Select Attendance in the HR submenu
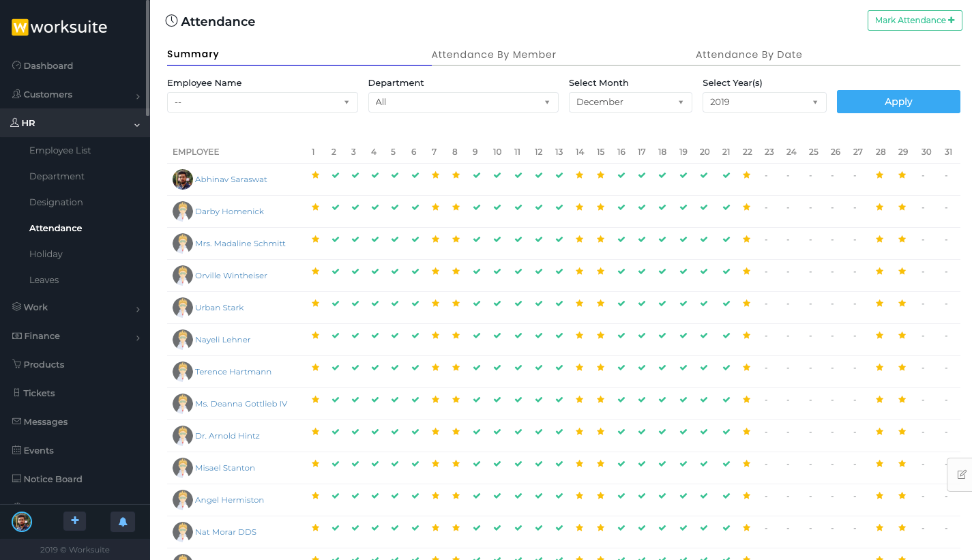This screenshot has height=560, width=972. [x=55, y=228]
